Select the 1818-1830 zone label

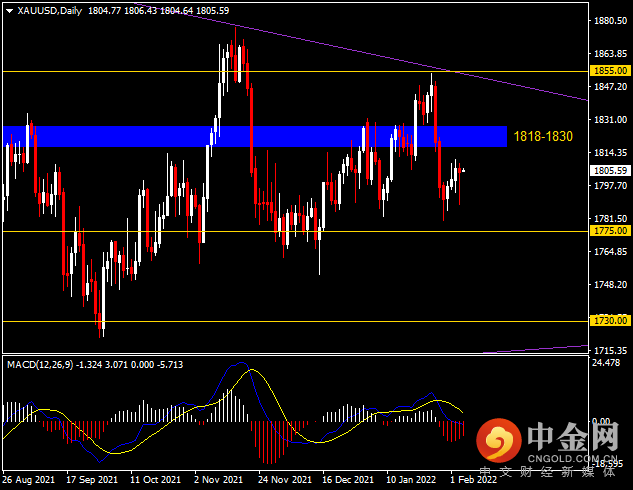pos(543,136)
